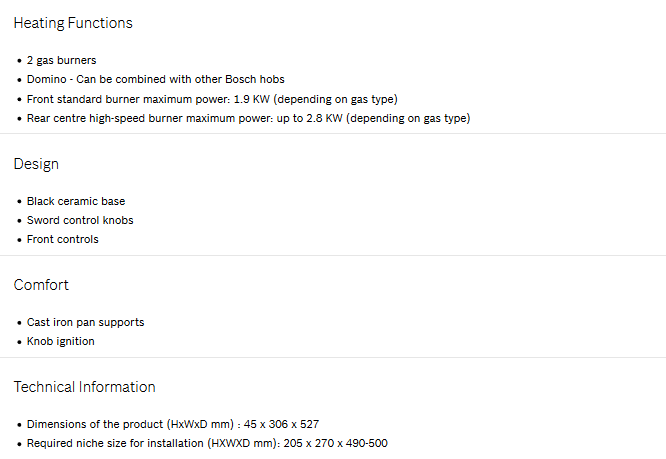Click the bullet point before "Black ceramic base"
The width and height of the screenshot is (666, 459).
coord(19,202)
